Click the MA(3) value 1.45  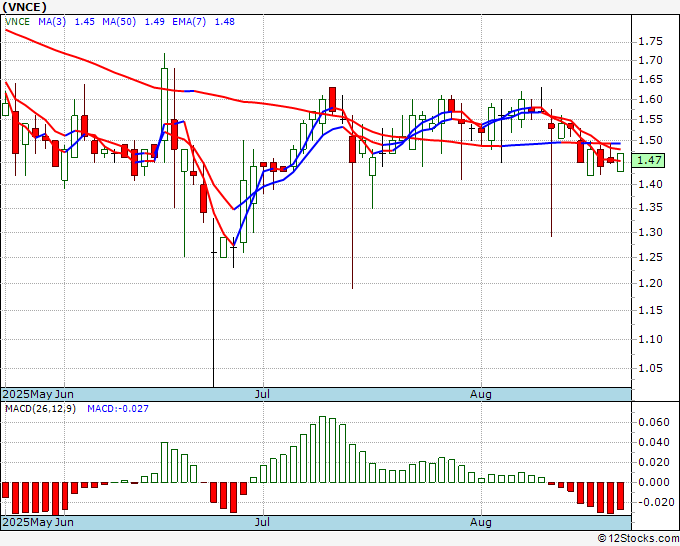click(x=85, y=22)
